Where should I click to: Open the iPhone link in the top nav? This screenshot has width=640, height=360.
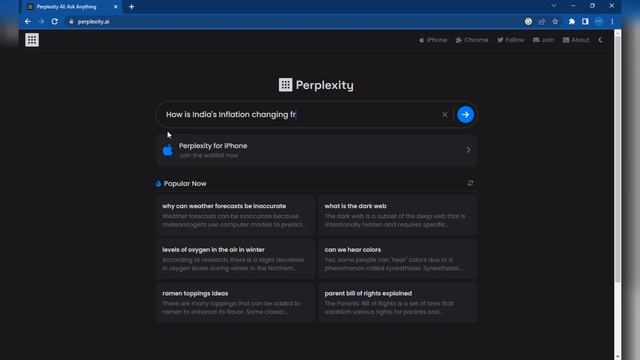tap(433, 40)
